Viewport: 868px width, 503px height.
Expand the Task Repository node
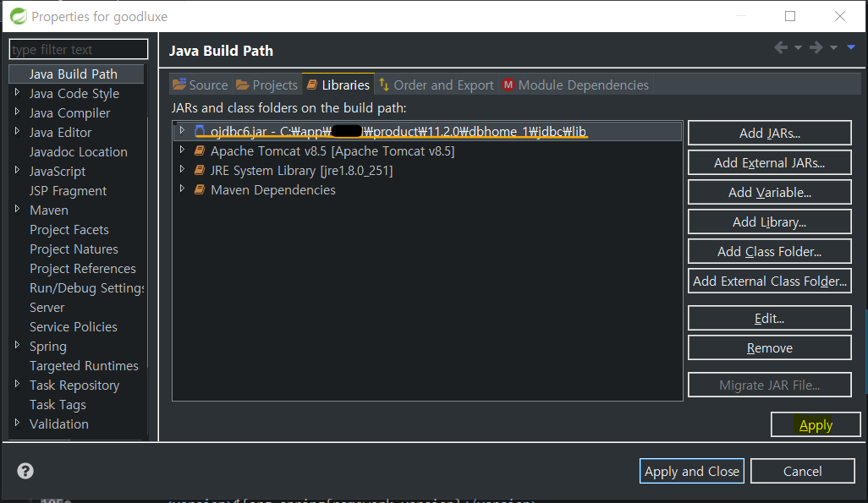click(x=17, y=384)
